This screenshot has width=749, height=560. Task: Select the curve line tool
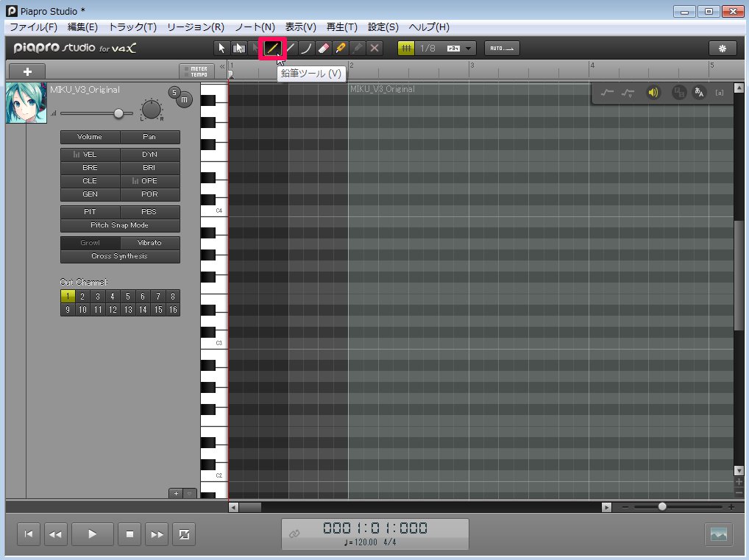pos(306,49)
